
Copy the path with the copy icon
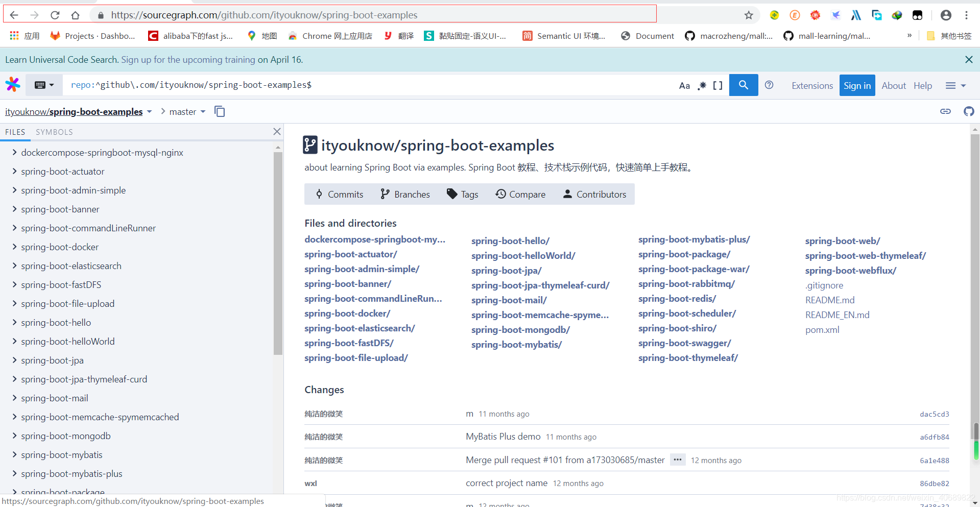[x=220, y=111]
